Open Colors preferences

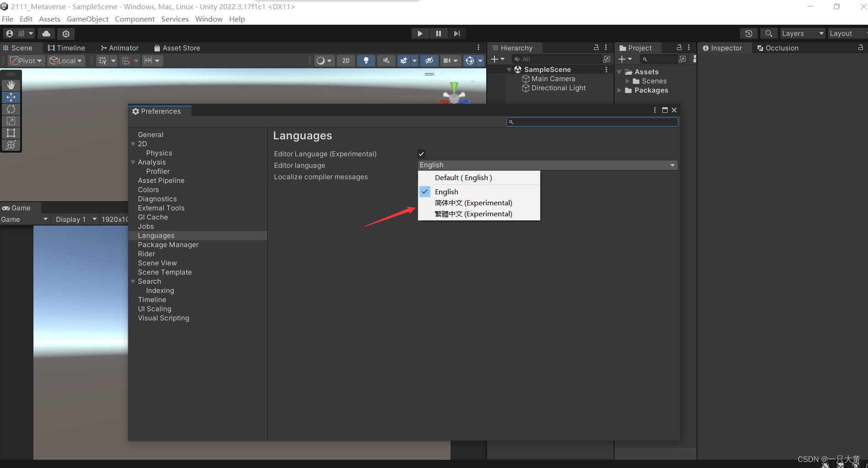(x=148, y=190)
